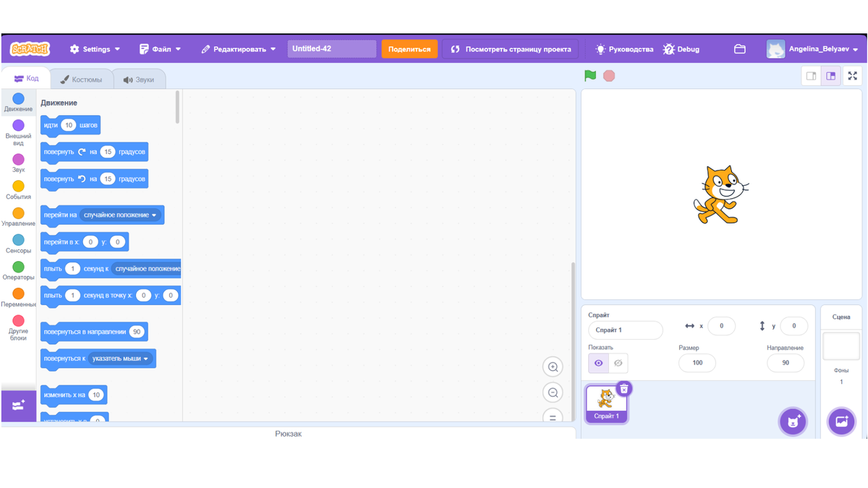Viewport: 868px width, 488px height.
Task: Open the Файл dropdown menu
Action: coord(160,49)
